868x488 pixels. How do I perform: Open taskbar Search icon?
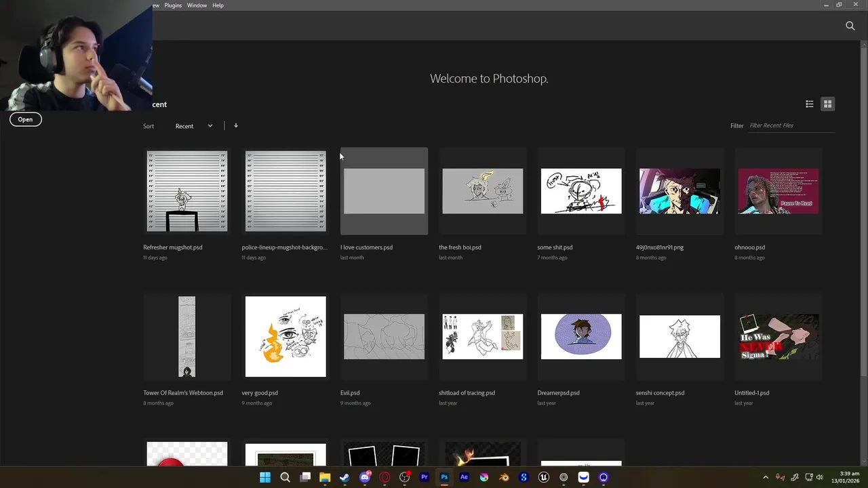(x=285, y=477)
